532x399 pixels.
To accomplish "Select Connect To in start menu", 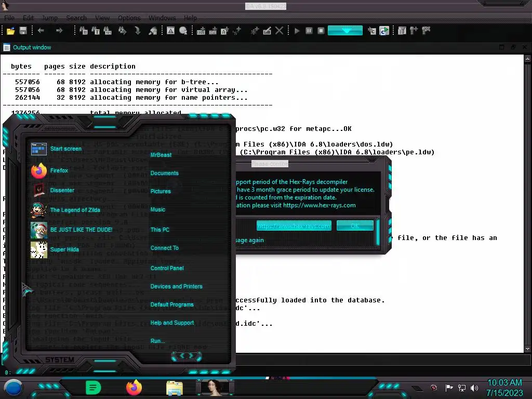I will (164, 248).
